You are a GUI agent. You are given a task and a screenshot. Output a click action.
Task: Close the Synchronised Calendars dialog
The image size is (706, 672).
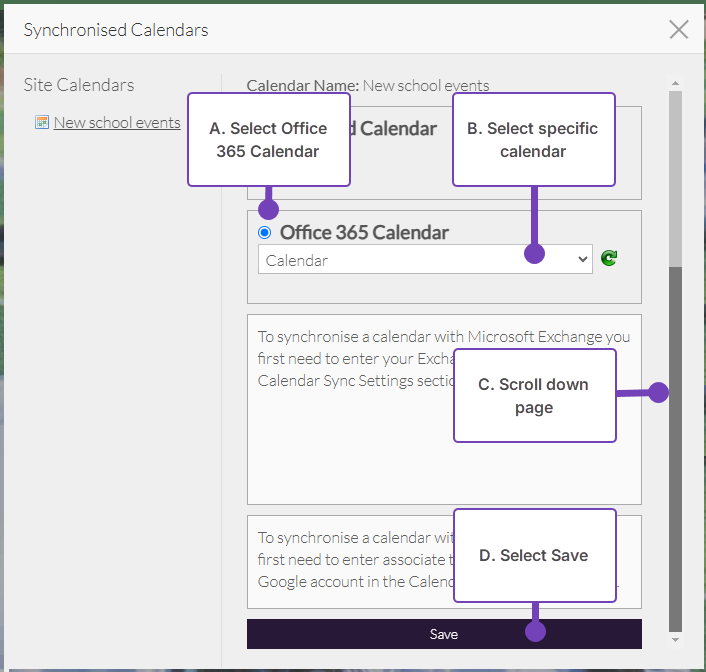679,30
